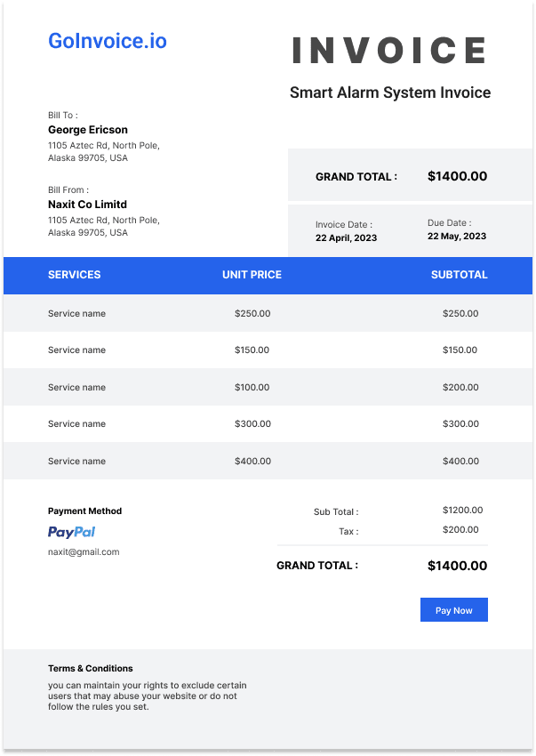Click the SUBTOTAL column header
The height and width of the screenshot is (756, 536).
tap(459, 275)
